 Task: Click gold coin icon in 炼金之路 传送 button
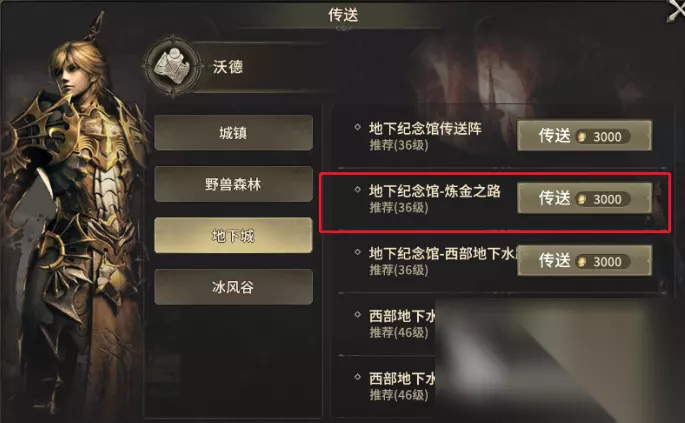click(x=581, y=199)
